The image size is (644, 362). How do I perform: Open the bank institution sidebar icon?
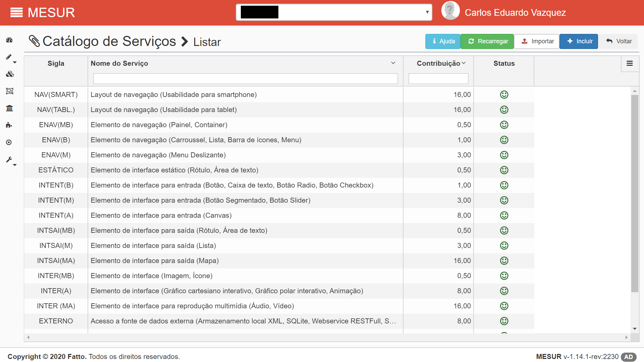click(x=9, y=108)
